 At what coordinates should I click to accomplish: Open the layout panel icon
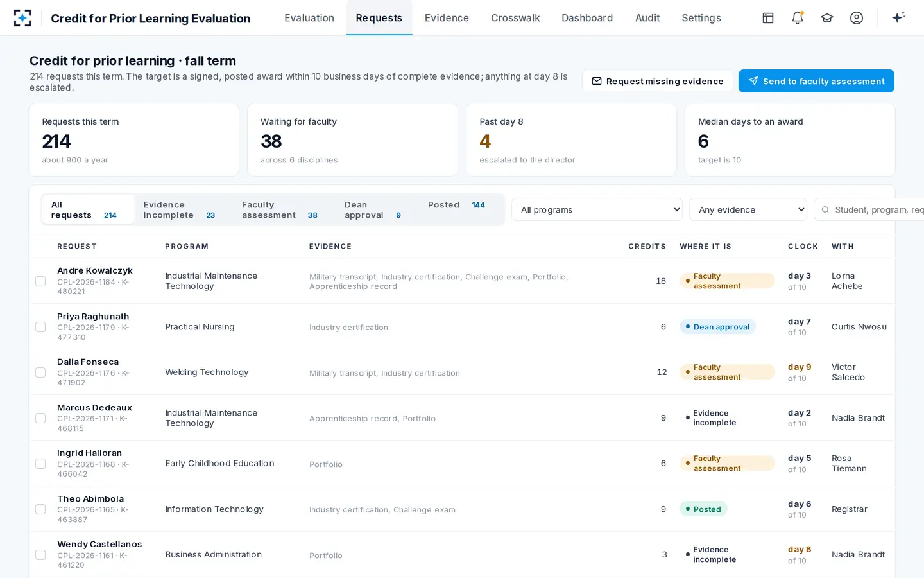coord(768,18)
